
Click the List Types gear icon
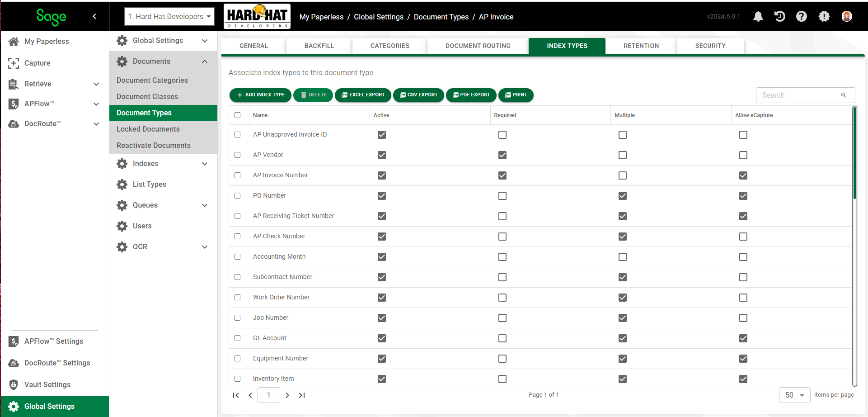coord(122,185)
